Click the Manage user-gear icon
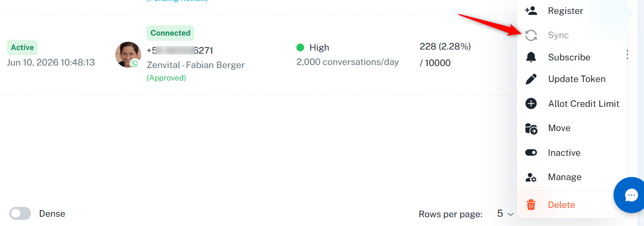This screenshot has height=226, width=644. 531,177
